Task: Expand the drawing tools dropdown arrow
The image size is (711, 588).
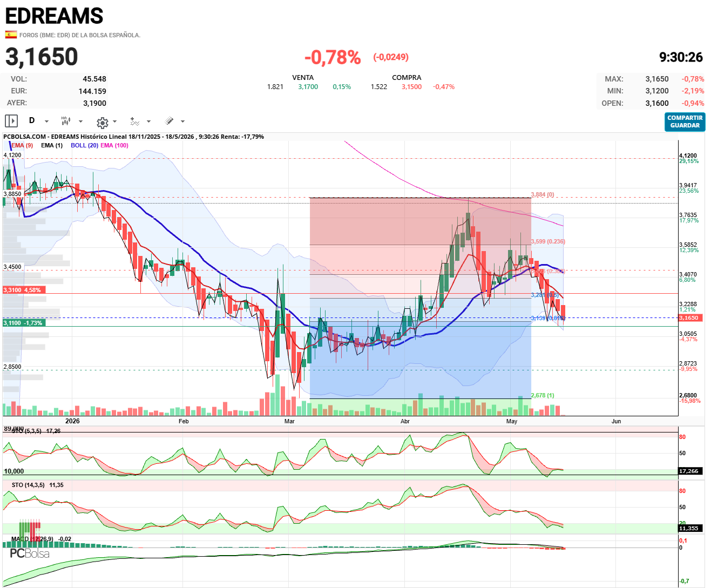Action: 182,121
